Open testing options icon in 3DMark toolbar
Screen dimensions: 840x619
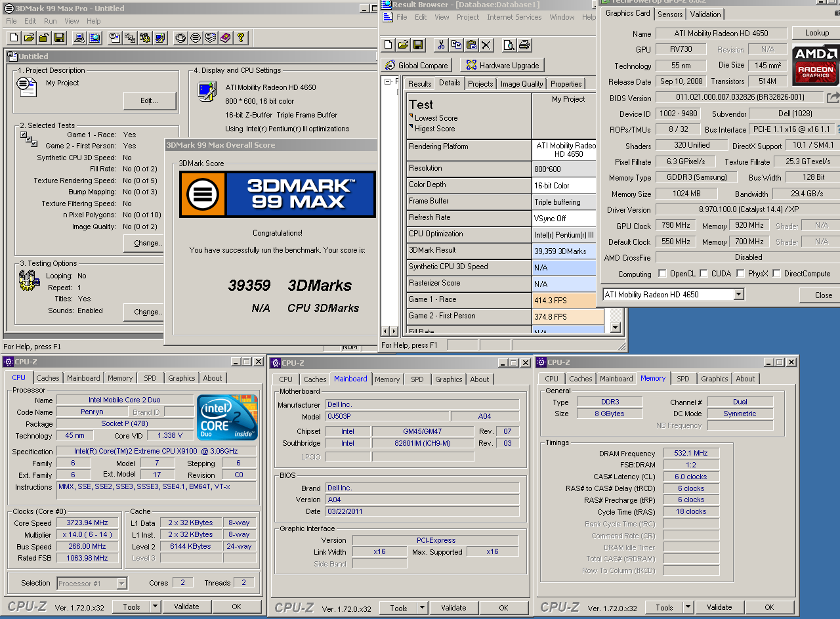[x=144, y=37]
